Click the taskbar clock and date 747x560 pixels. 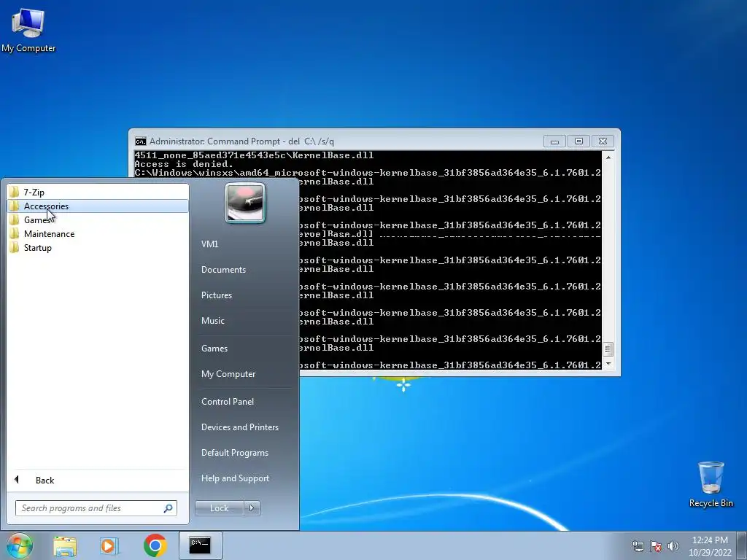click(x=710, y=546)
